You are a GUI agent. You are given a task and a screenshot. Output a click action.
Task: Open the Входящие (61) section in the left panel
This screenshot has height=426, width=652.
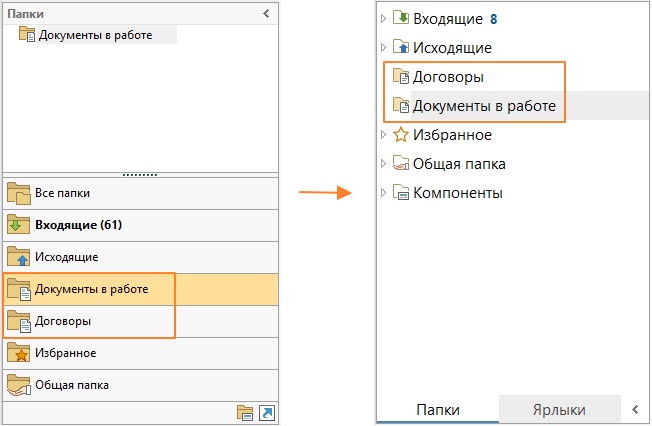click(x=141, y=225)
